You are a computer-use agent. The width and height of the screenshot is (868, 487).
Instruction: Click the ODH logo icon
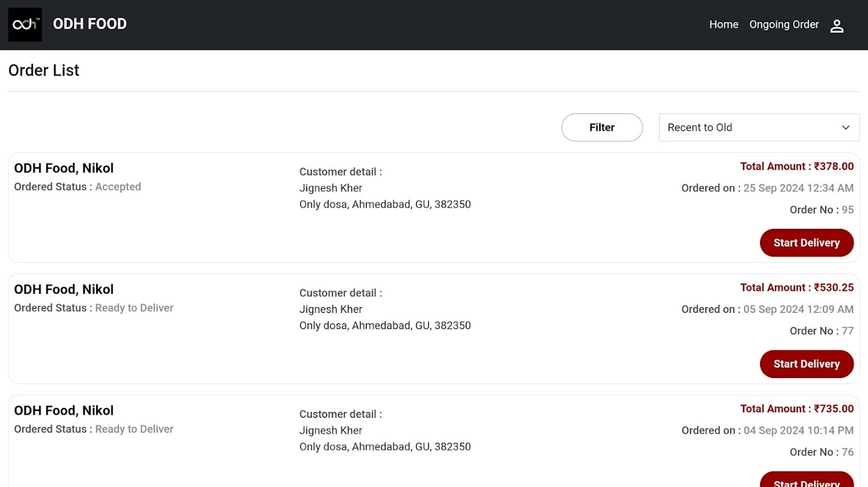pyautogui.click(x=25, y=24)
